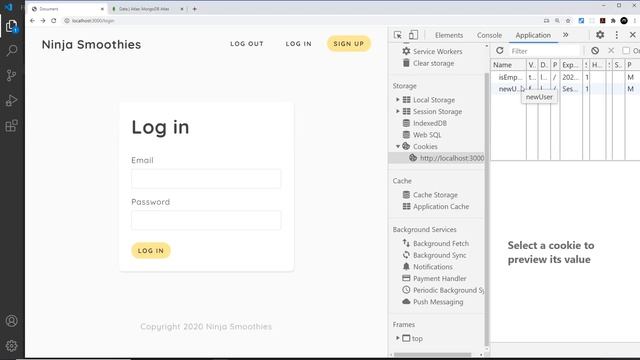Open the Extensions view
The width and height of the screenshot is (640, 360).
(11, 126)
